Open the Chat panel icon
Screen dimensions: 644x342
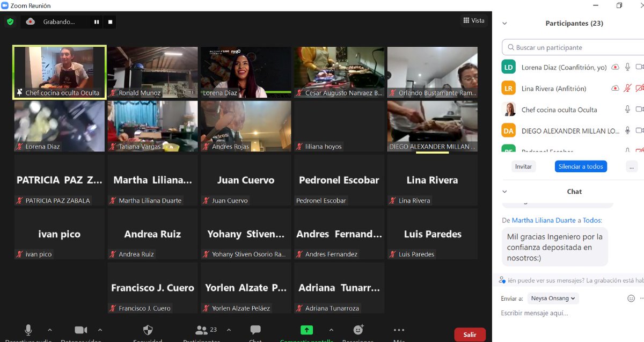click(x=255, y=329)
